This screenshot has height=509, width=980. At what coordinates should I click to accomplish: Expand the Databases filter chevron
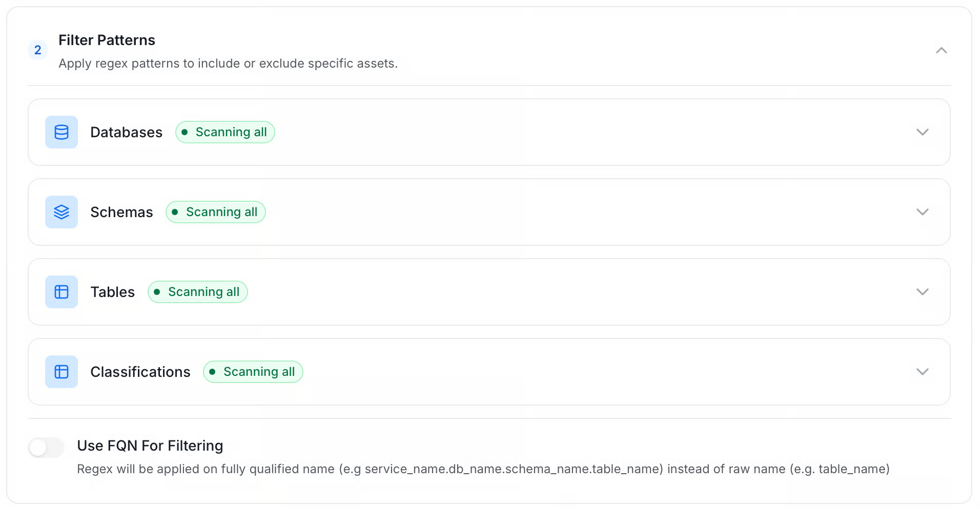923,132
